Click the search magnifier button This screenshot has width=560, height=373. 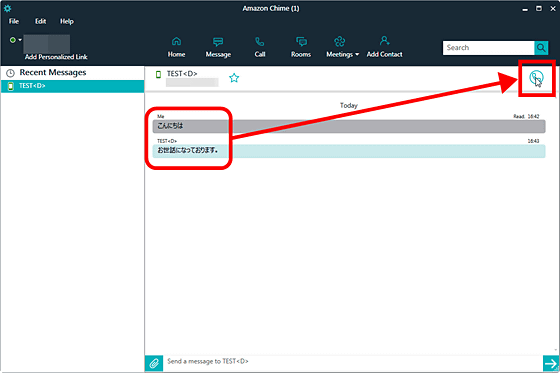[x=541, y=48]
